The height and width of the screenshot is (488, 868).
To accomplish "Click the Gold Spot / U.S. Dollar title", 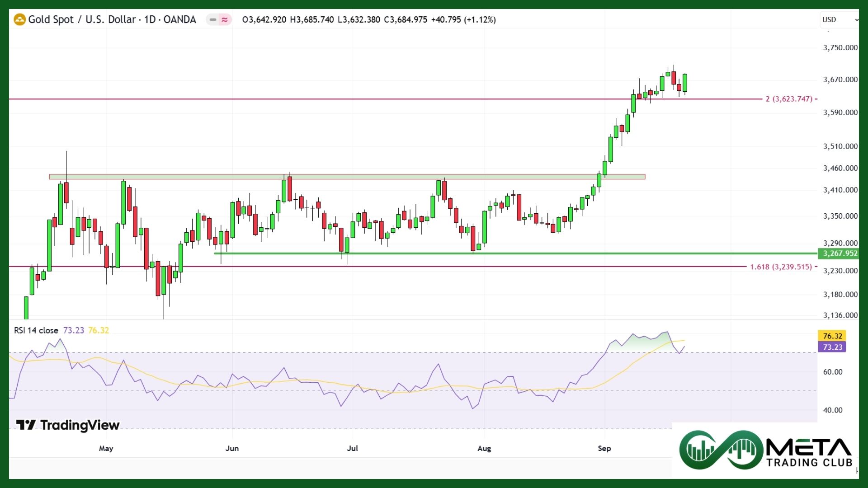I will pyautogui.click(x=81, y=19).
